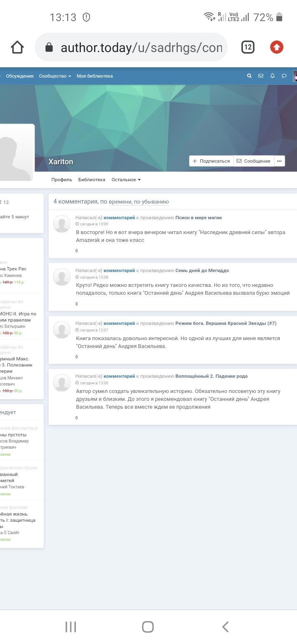Change sort order по убыванию

151,202
